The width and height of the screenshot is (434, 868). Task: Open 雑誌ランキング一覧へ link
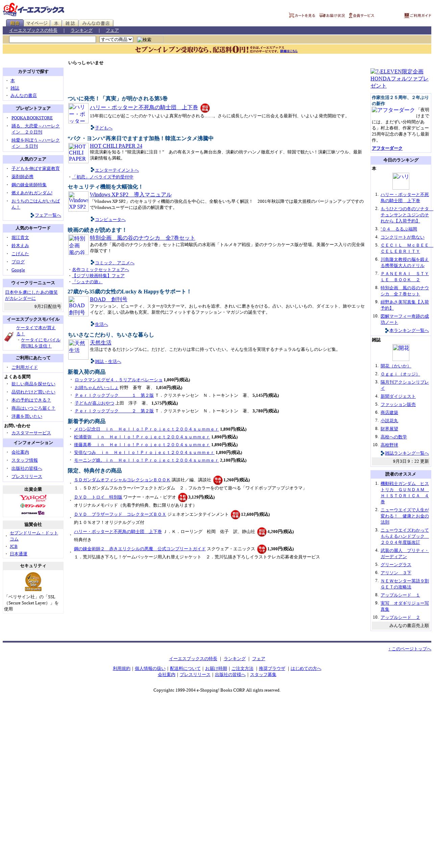coord(407,453)
